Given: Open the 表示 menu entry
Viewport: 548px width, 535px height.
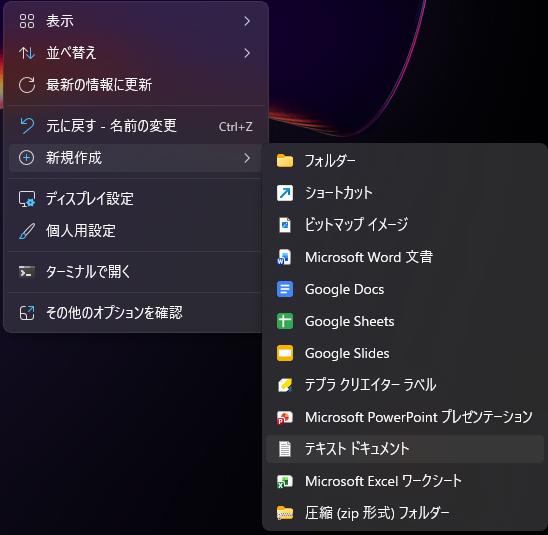Looking at the screenshot, I should pyautogui.click(x=136, y=21).
